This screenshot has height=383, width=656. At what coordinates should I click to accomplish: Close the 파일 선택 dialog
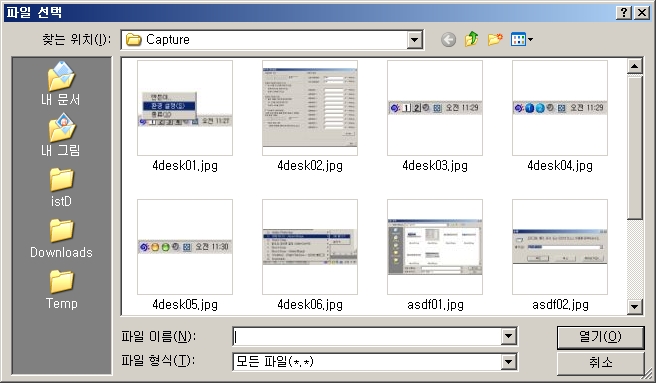pyautogui.click(x=641, y=12)
